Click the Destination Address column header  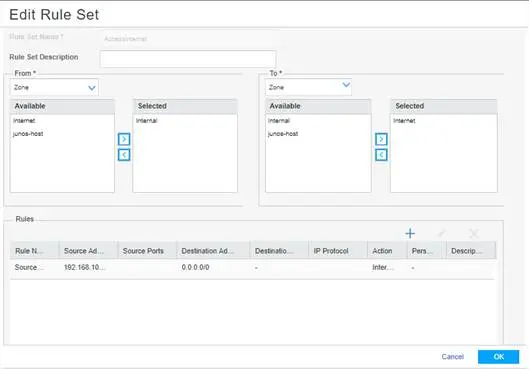[214, 251]
